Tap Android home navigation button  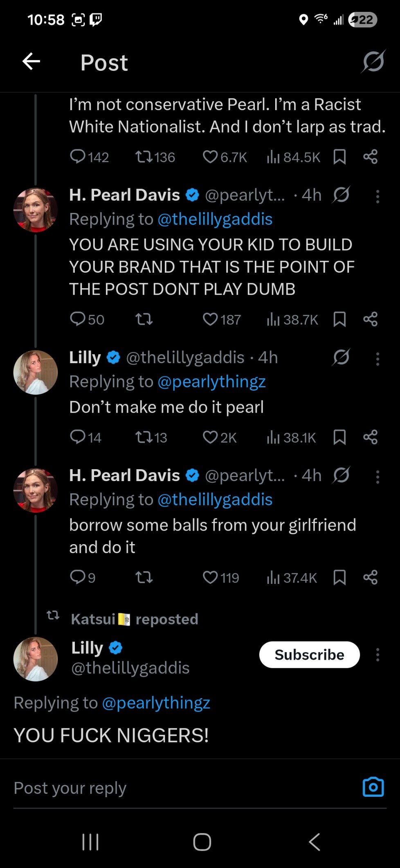coord(202,842)
